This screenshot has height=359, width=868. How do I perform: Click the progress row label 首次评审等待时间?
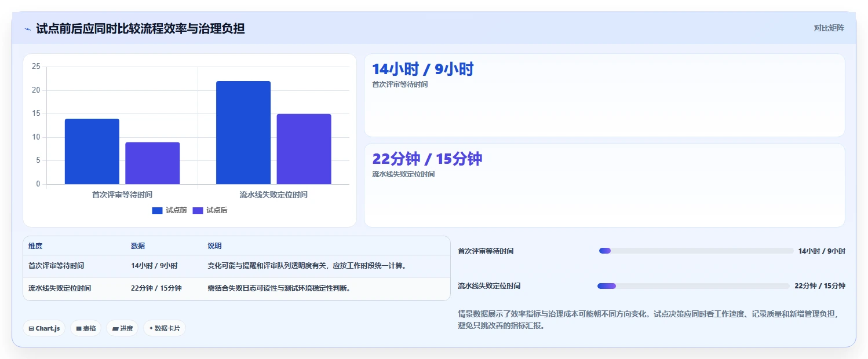point(486,251)
